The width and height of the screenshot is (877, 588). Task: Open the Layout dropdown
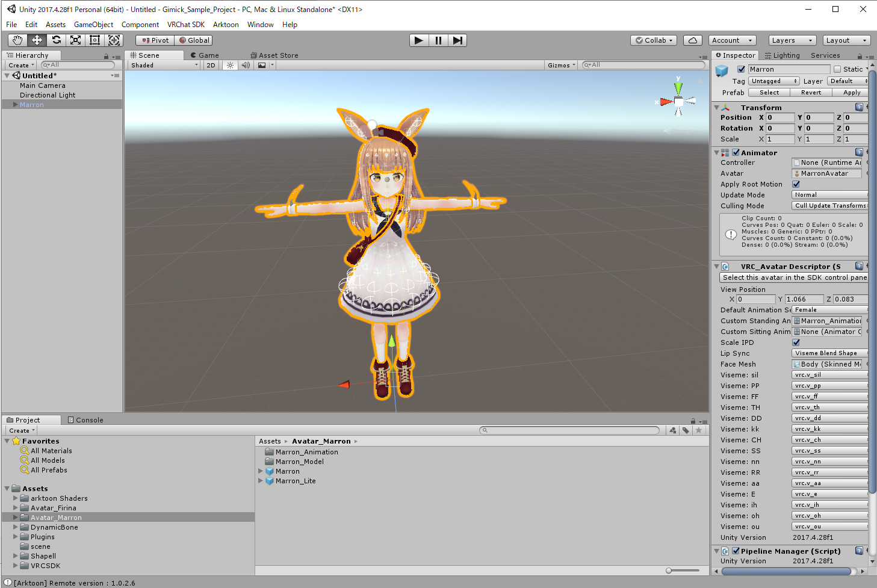pos(846,40)
